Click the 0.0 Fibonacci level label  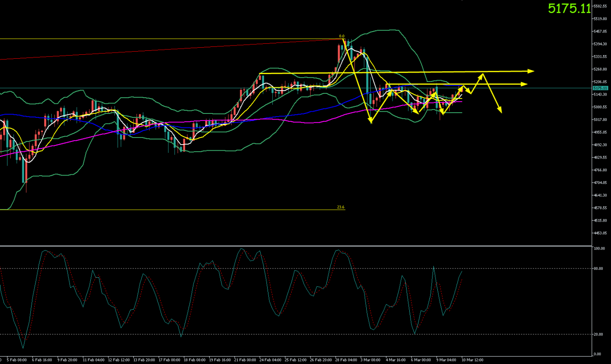click(342, 36)
